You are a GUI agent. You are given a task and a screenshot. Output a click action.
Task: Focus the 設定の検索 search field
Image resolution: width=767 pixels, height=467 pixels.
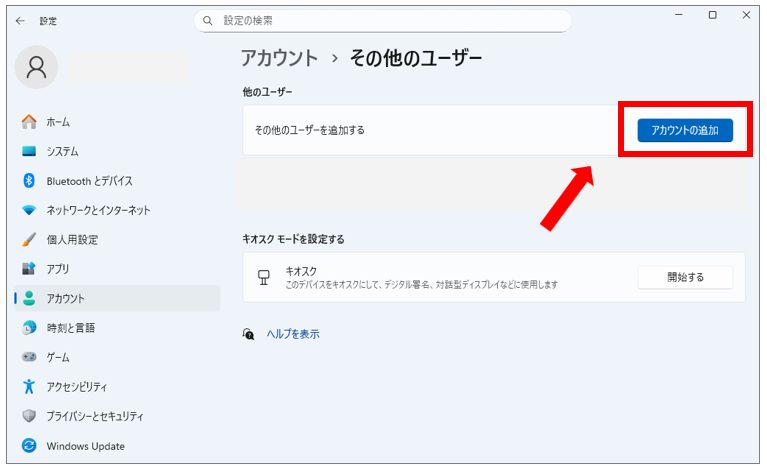(x=383, y=21)
